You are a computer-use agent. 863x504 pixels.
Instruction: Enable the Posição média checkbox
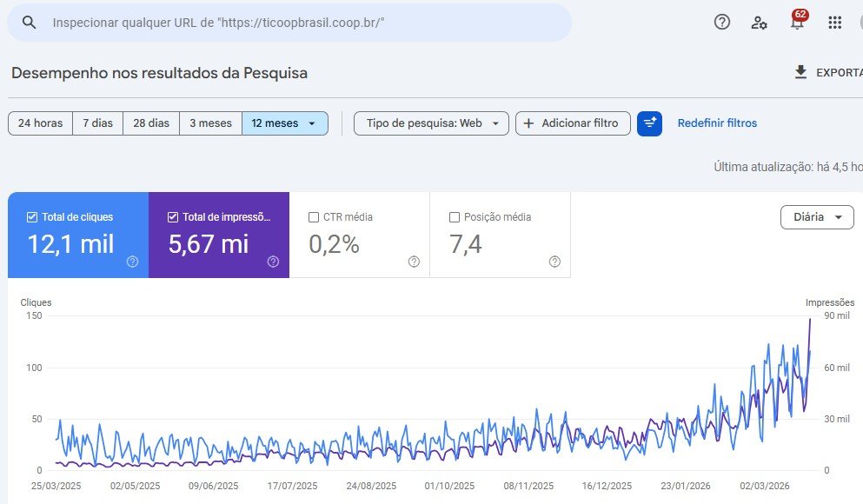tap(455, 217)
